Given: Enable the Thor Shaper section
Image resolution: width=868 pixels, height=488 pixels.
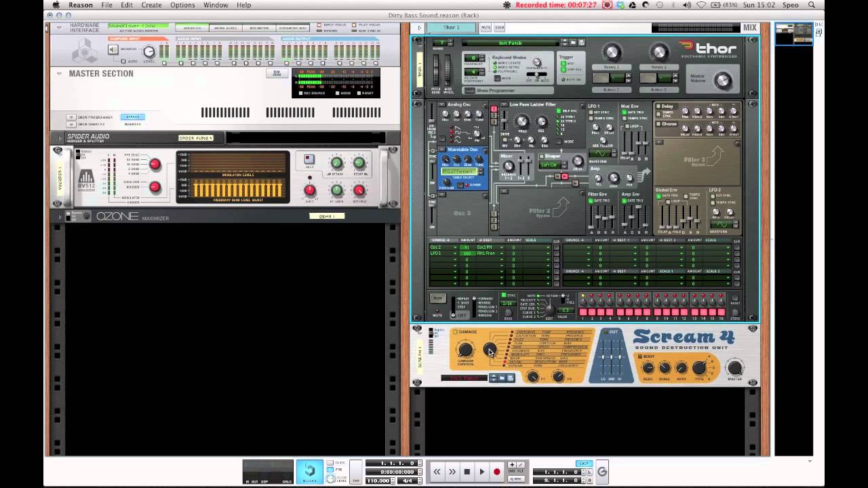Looking at the screenshot, I should point(541,157).
